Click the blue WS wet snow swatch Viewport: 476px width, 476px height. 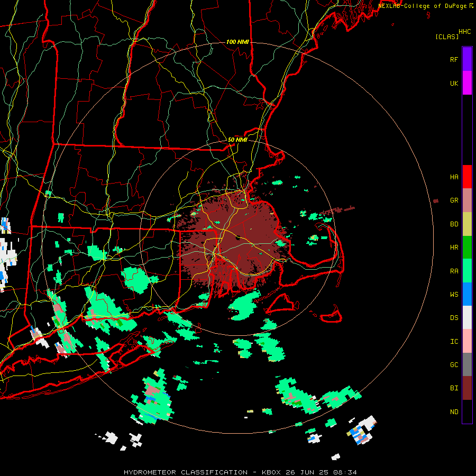(467, 294)
